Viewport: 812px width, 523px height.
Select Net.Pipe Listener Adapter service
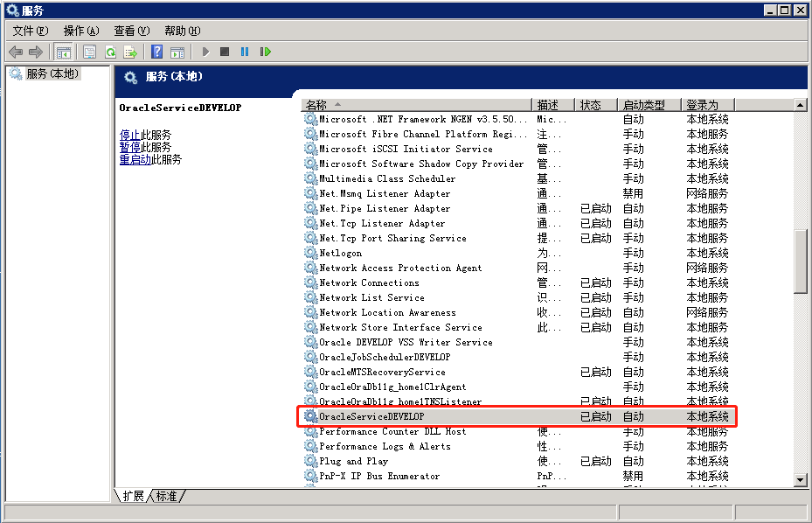click(x=385, y=208)
